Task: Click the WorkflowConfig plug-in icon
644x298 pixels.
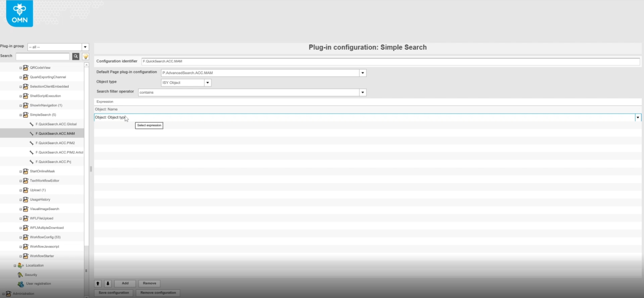Action: coord(25,237)
